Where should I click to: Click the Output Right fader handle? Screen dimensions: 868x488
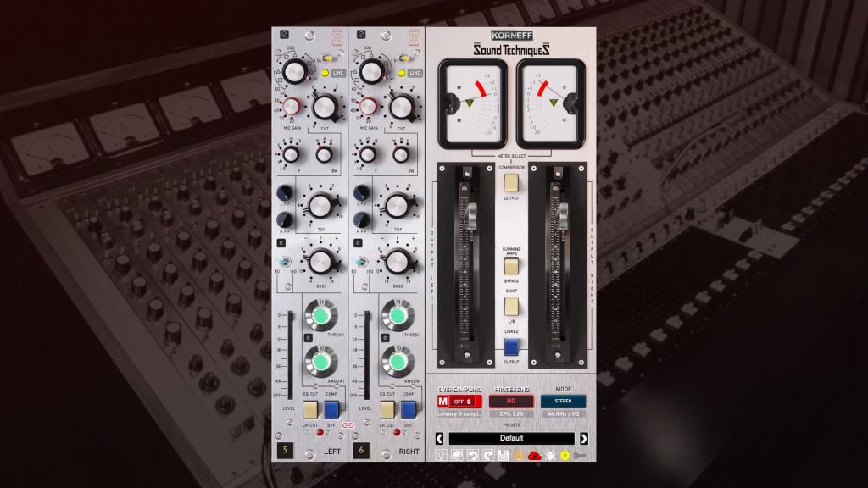(563, 216)
